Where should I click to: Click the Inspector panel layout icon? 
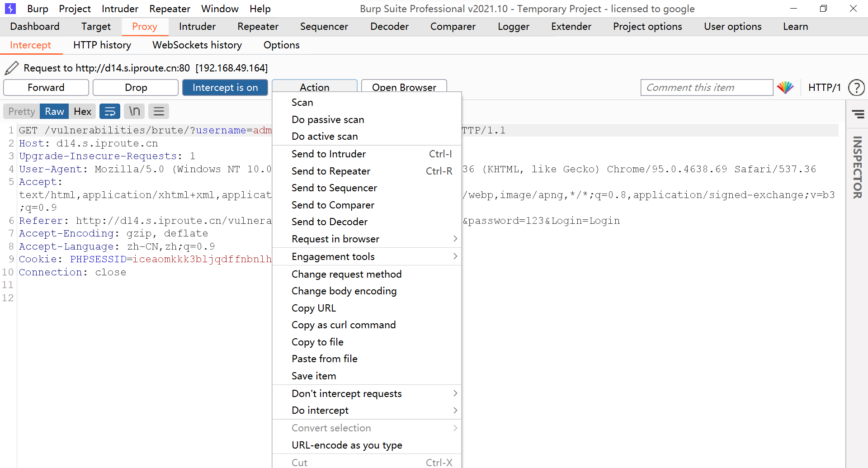858,114
